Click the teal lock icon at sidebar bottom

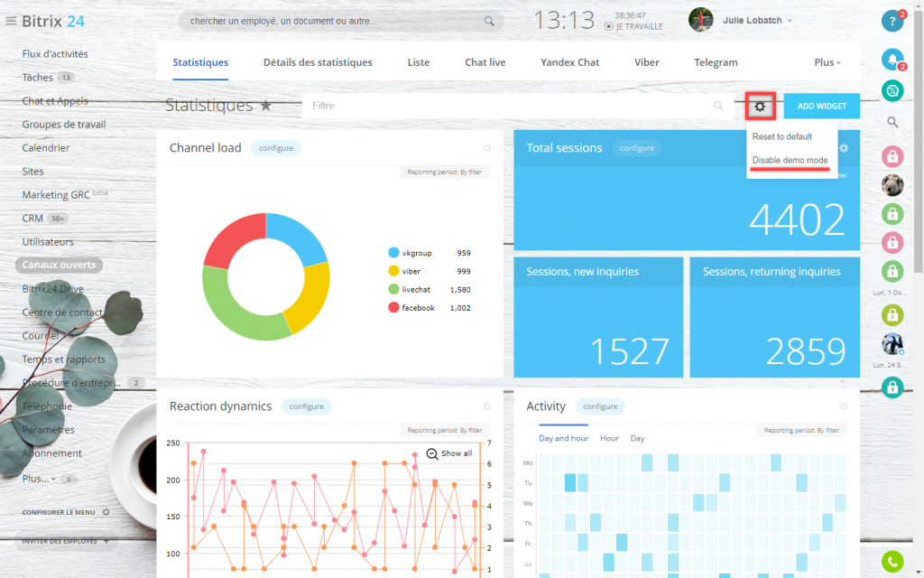pyautogui.click(x=892, y=387)
